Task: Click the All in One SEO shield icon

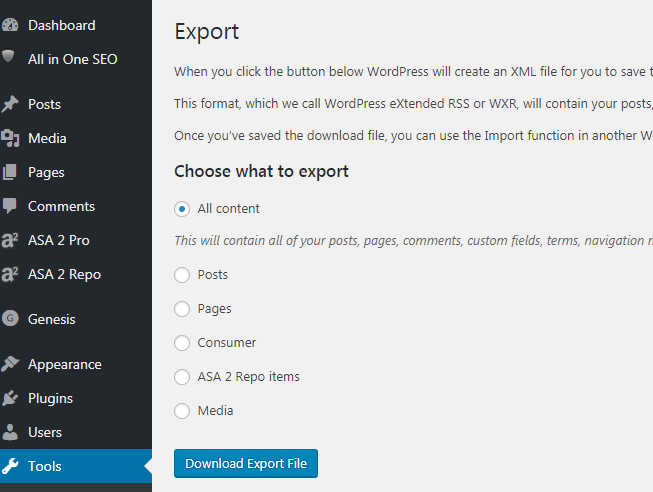Action: pos(8,56)
